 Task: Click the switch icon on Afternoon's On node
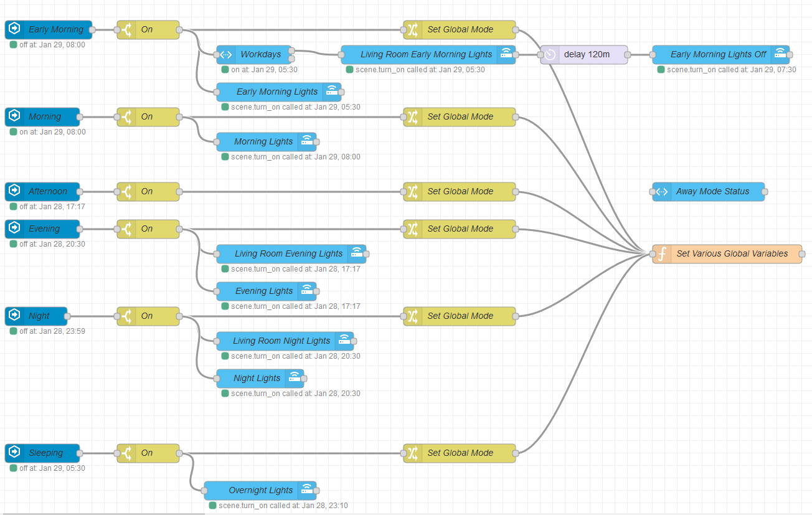click(x=126, y=191)
